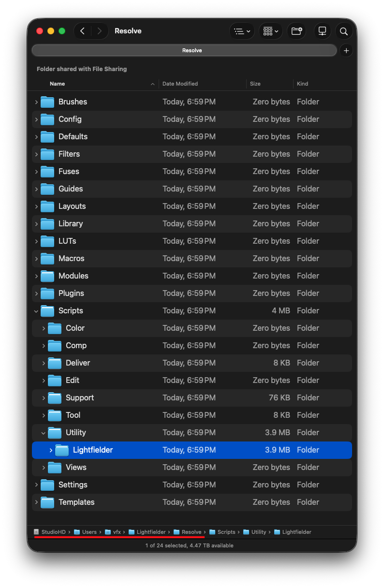Click the screen sharing toolbar icon

pos(322,31)
